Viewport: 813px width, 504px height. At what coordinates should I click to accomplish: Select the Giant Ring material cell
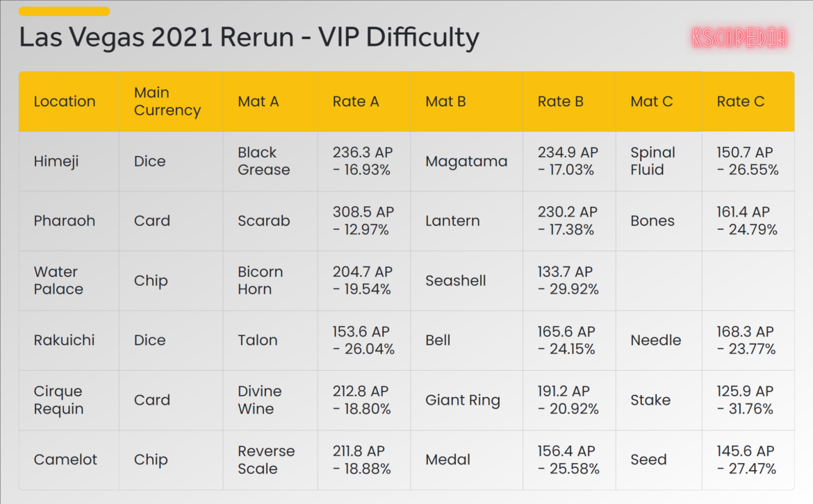click(x=463, y=400)
